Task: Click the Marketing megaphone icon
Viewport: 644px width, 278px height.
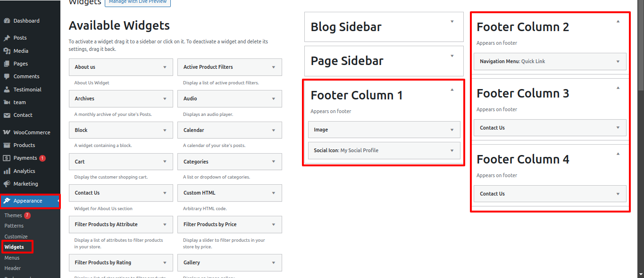Action: pos(7,184)
